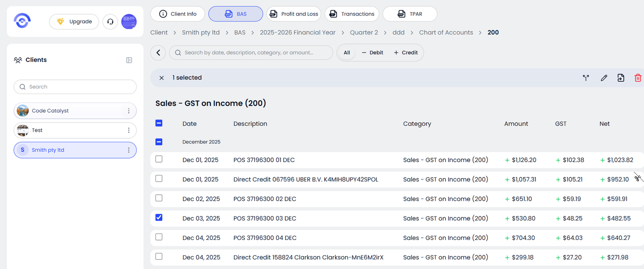Click the back arrow button
644x269 pixels.
coord(158,53)
